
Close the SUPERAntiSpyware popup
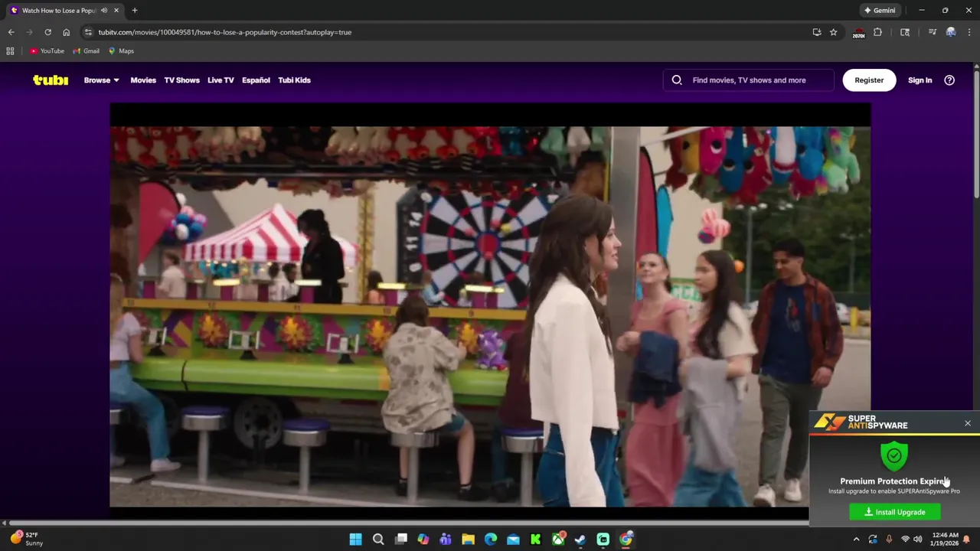(968, 423)
